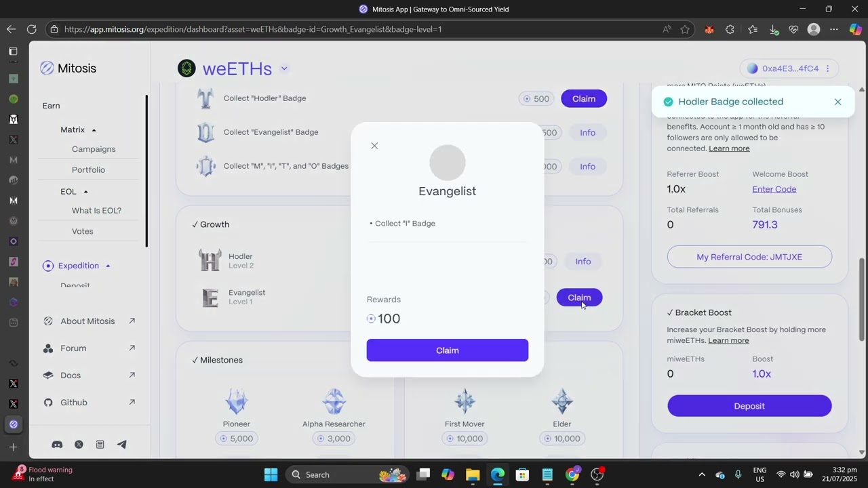This screenshot has width=868, height=488.
Task: Select the Elder milestone badge icon
Action: tap(562, 401)
